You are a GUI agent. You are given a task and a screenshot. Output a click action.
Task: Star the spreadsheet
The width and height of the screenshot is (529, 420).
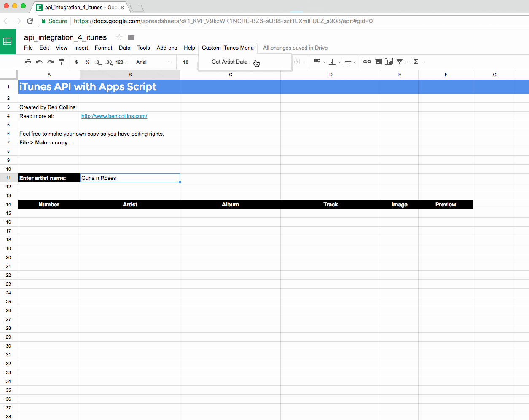point(118,37)
